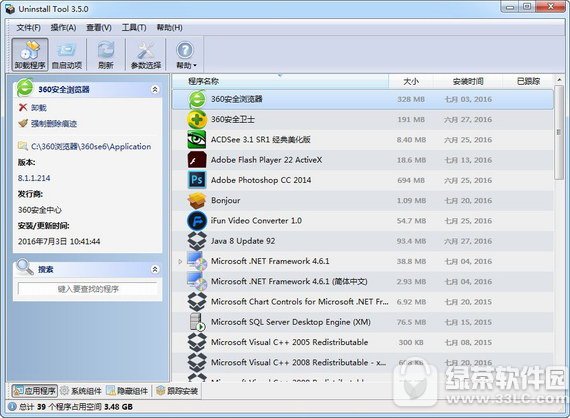Switch to the 系统组件 tab
Screen dimensions: 570x418
[x=81, y=391]
